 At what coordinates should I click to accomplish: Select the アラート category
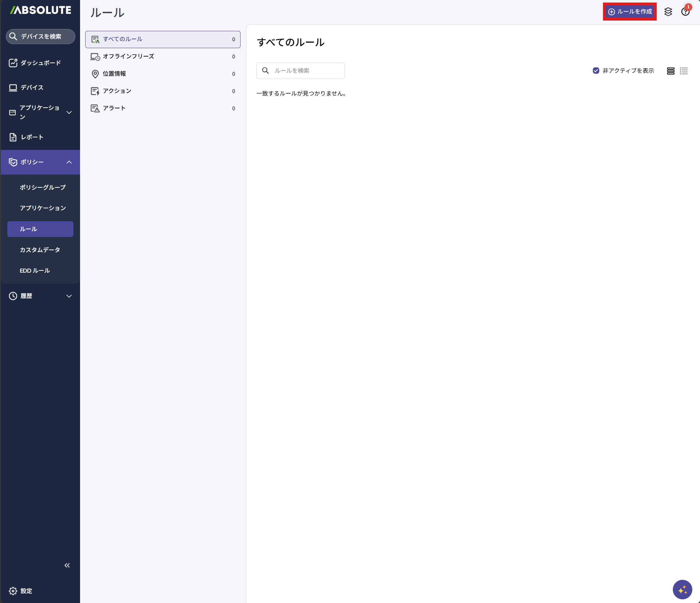click(163, 108)
